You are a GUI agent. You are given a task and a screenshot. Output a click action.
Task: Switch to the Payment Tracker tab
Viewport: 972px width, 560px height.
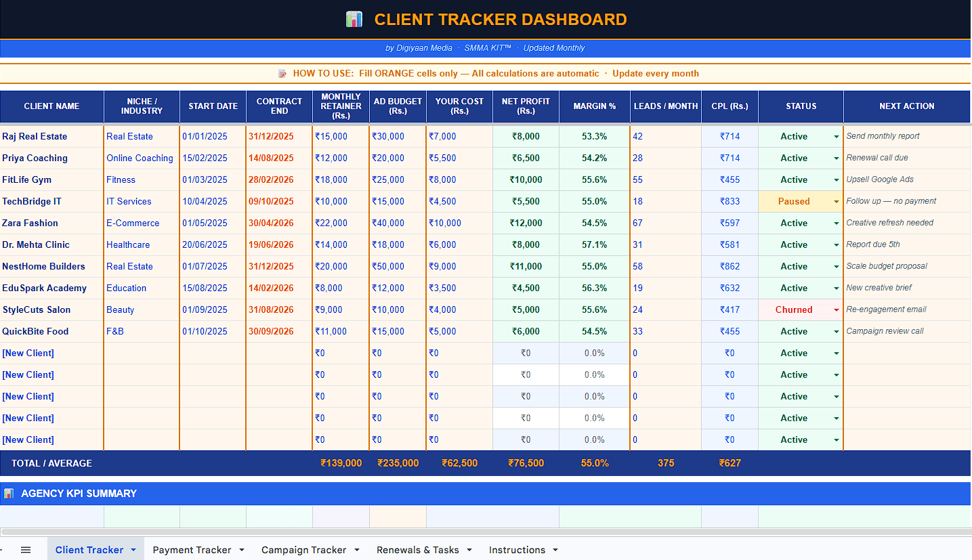(x=192, y=550)
